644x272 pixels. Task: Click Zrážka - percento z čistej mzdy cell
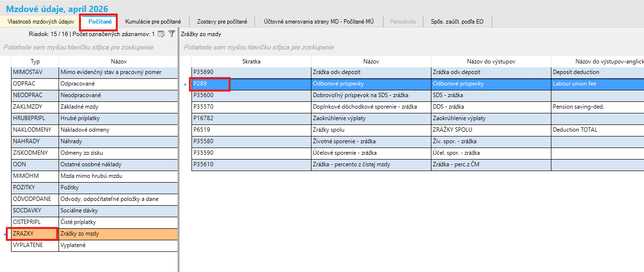pyautogui.click(x=371, y=165)
